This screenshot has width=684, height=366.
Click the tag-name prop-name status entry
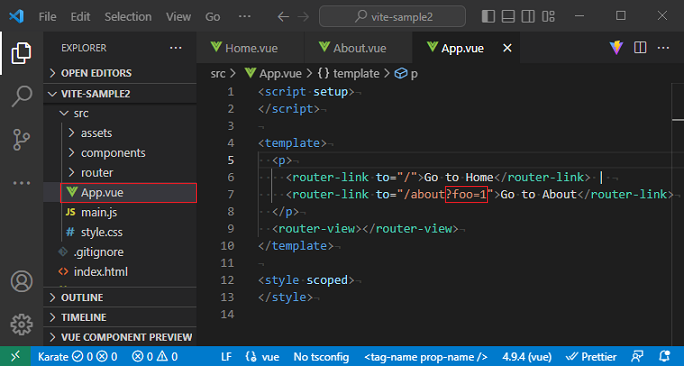point(425,357)
